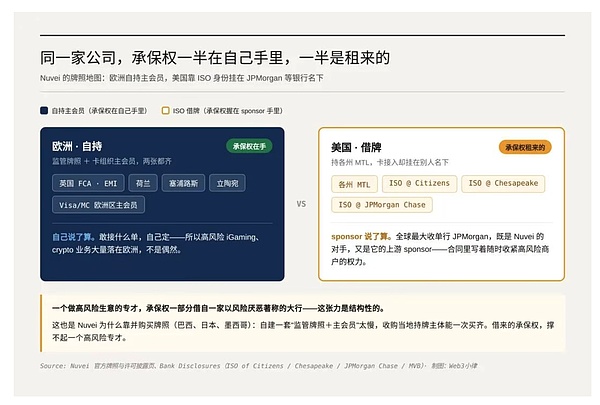Click the navy legend square for 自持主会员
The height and width of the screenshot is (405, 600).
[44, 111]
